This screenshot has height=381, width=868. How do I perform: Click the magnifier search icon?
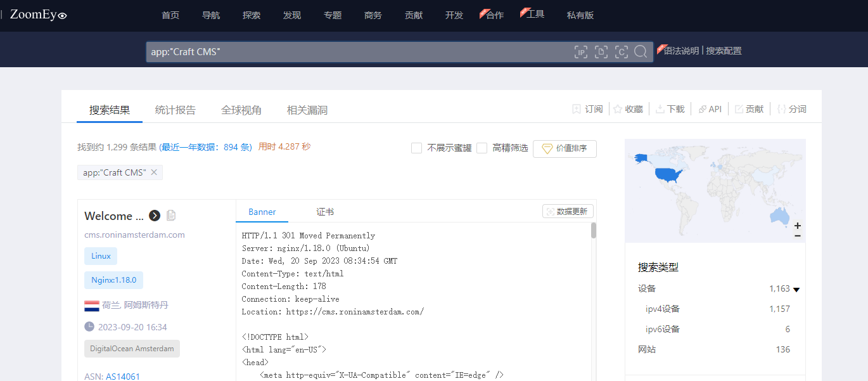pos(641,52)
